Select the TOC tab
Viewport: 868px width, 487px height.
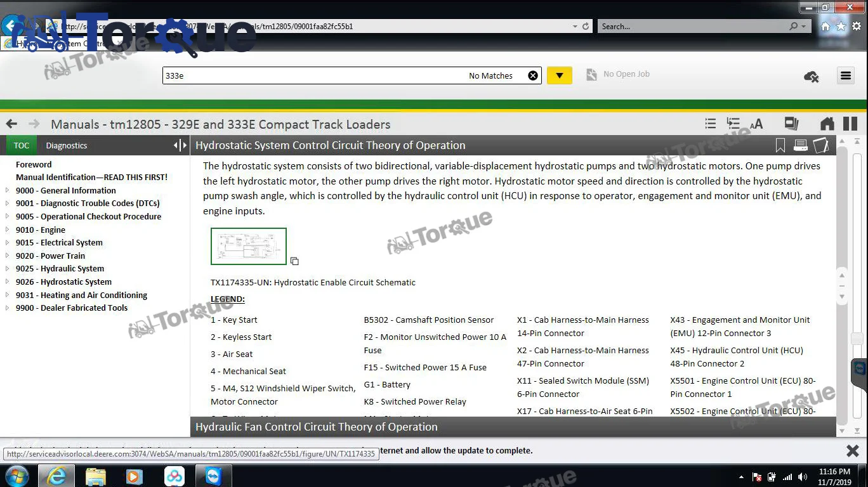coord(22,145)
